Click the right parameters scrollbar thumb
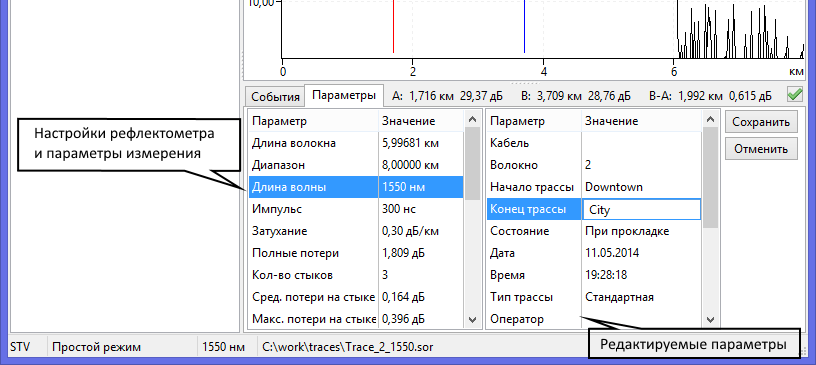The width and height of the screenshot is (816, 365). (x=710, y=177)
